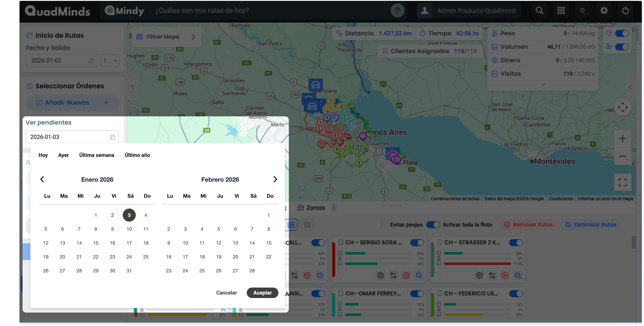
Task: Click the power logout icon
Action: (x=625, y=11)
